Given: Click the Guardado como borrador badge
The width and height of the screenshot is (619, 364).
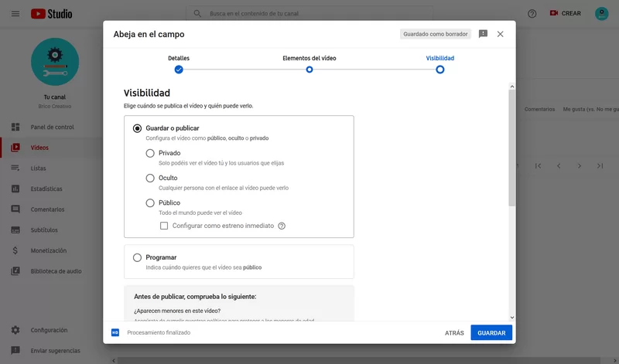Looking at the screenshot, I should click(x=436, y=34).
